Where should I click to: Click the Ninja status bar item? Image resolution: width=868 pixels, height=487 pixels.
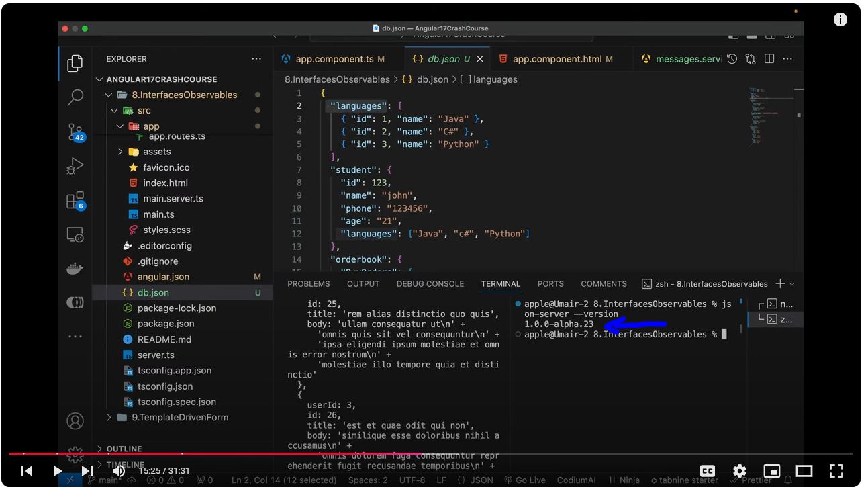(x=624, y=480)
